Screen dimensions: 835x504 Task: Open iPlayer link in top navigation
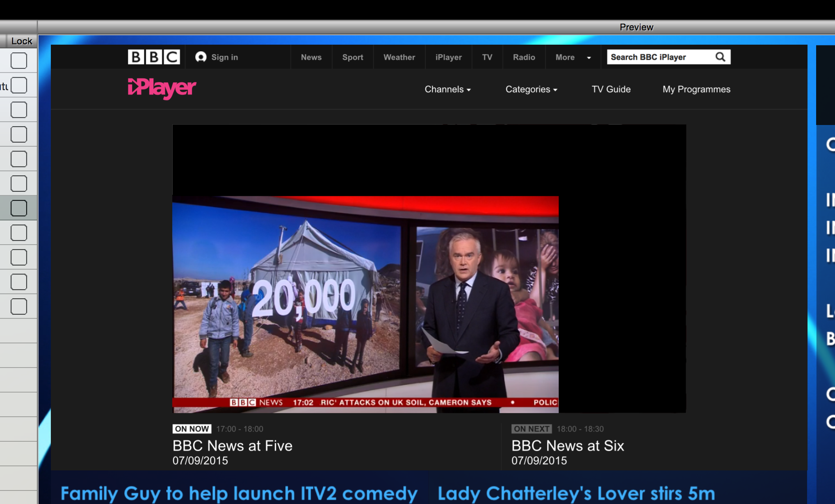click(x=448, y=57)
